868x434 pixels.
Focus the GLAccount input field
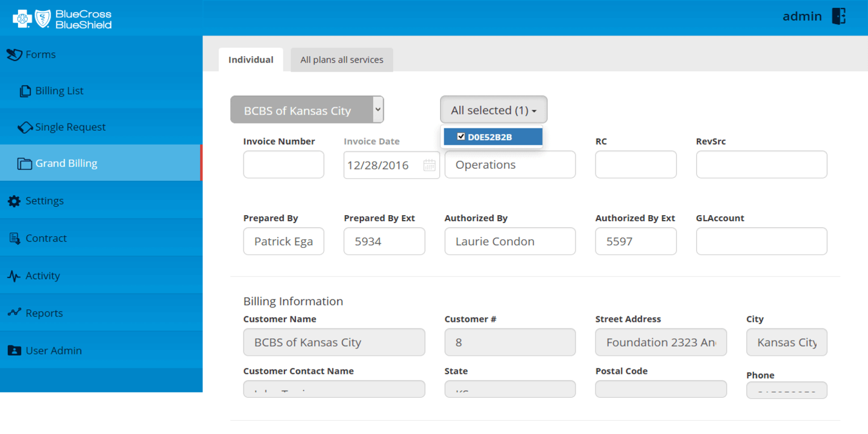[x=761, y=241]
